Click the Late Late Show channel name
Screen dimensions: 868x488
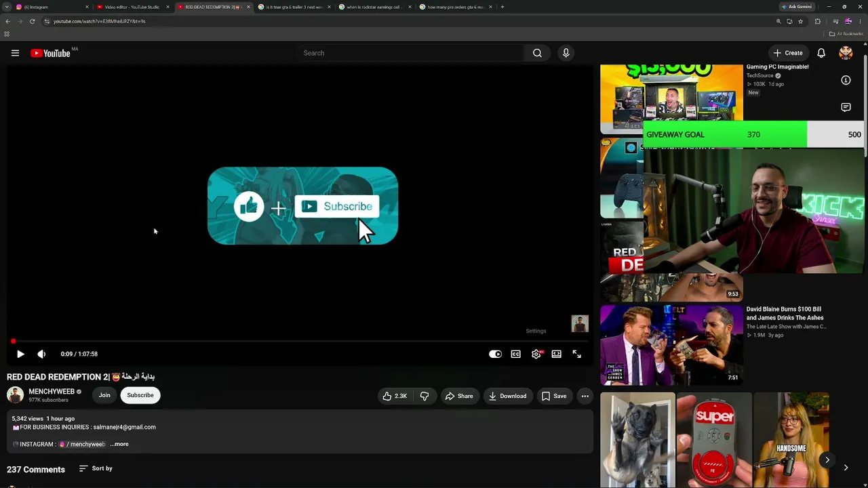[786, 327]
